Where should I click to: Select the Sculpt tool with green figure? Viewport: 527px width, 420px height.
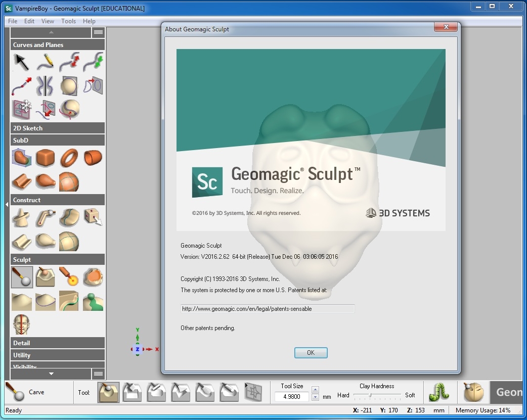(93, 301)
